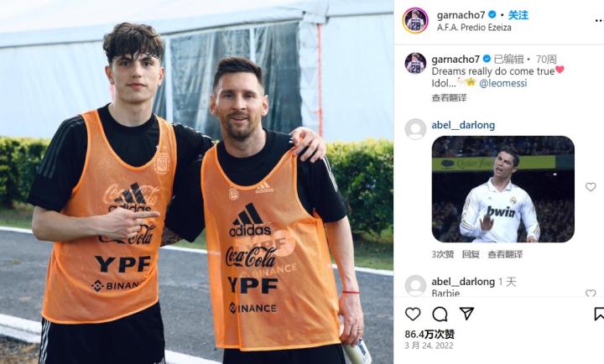Translate the caption via 查看翻译
The width and height of the screenshot is (604, 364).
[x=449, y=98]
